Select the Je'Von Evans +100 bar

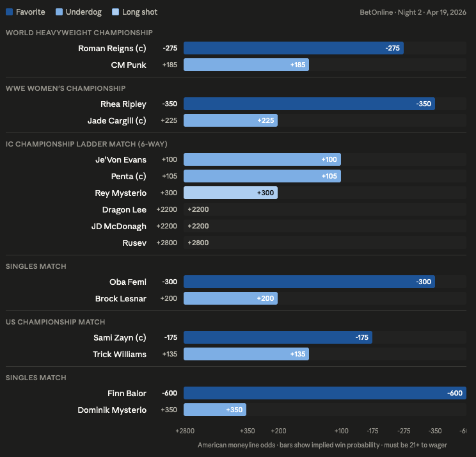coord(262,159)
